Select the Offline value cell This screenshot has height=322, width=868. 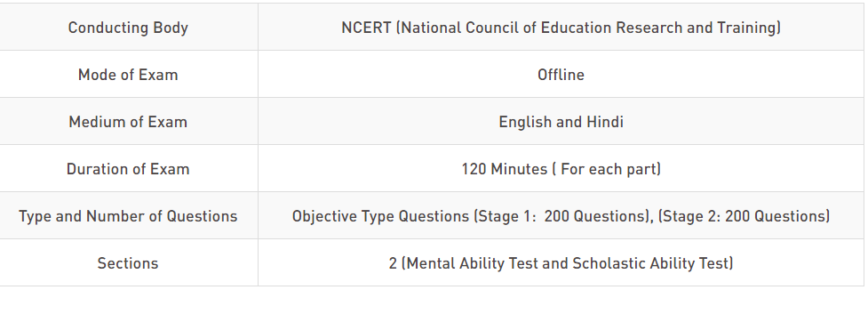561,74
